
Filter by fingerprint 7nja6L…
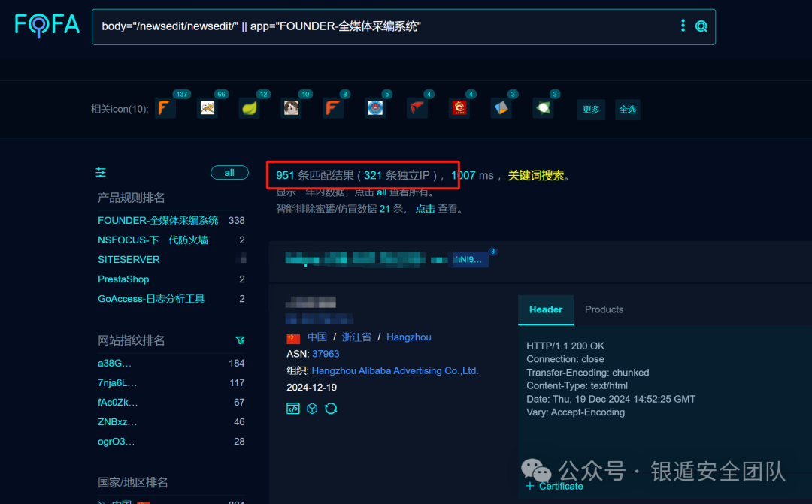point(117,383)
